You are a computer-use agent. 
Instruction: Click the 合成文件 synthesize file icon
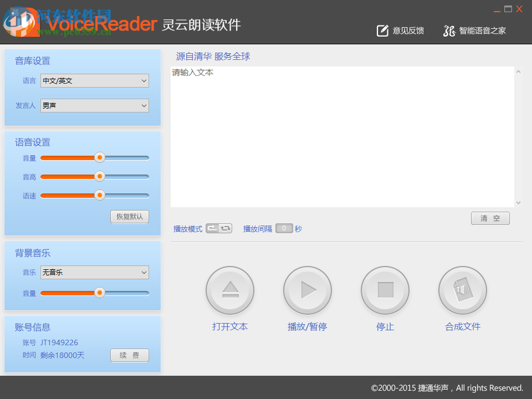(462, 290)
